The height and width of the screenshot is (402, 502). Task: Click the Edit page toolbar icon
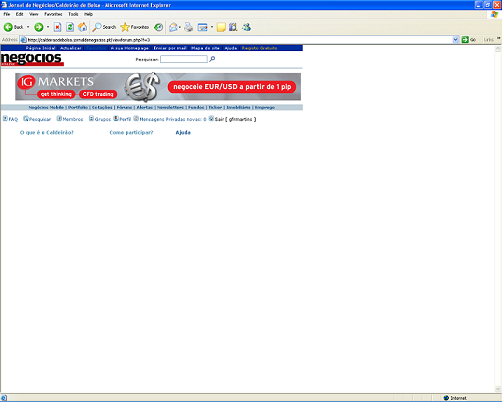tap(202, 27)
